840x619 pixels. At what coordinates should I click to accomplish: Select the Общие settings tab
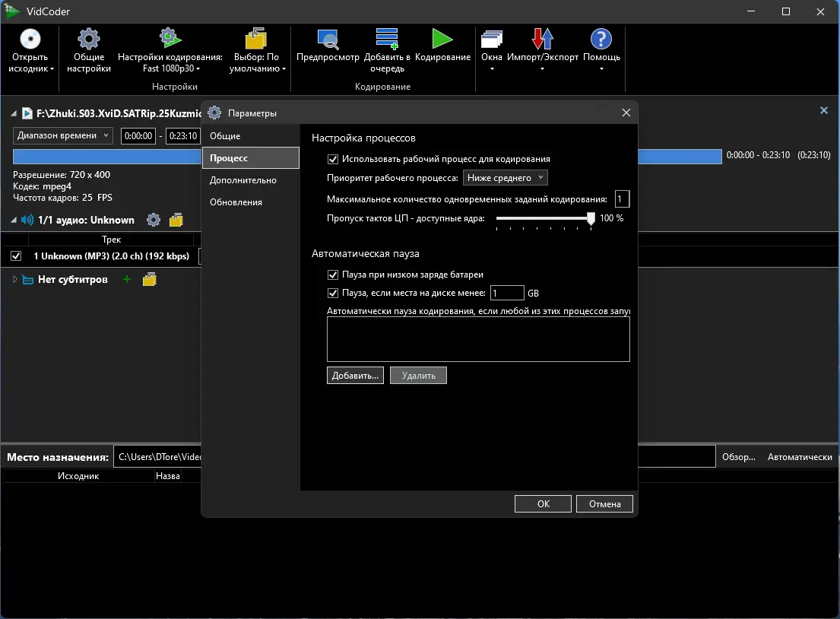coord(251,136)
